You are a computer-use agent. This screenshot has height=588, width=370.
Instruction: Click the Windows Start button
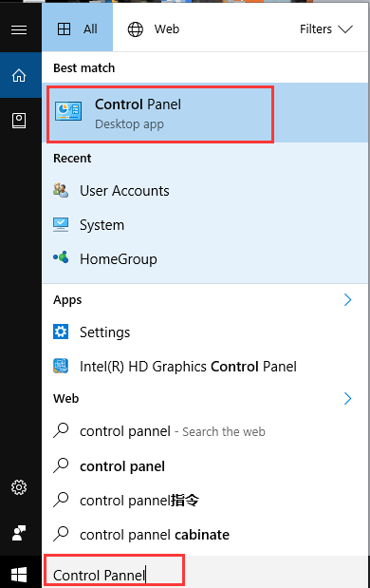(19, 574)
